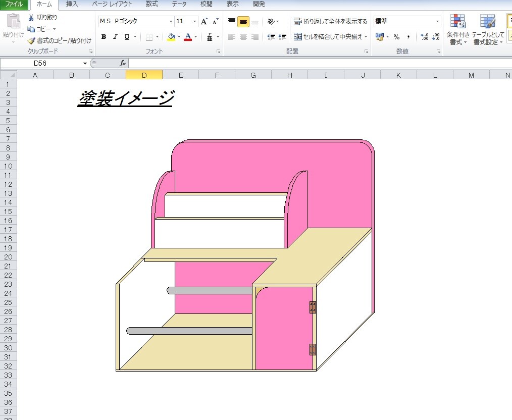The height and width of the screenshot is (420, 512).
Task: Switch to View (表示) tab
Action: (x=232, y=4)
